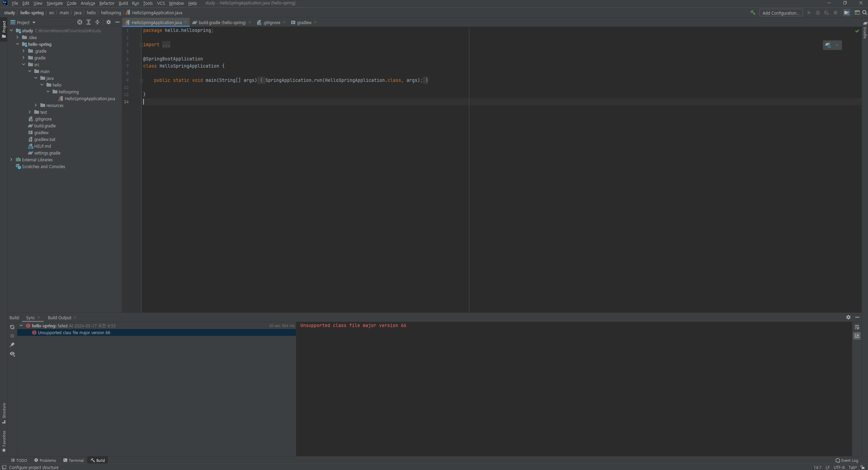
Task: Expand All in the Project panel
Action: [x=89, y=22]
